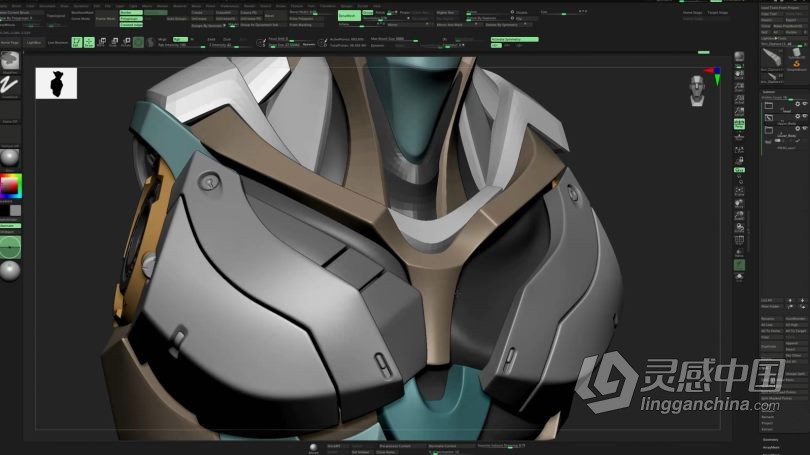810x455 pixels.
Task: Click the Zoom3D icon on the right shelf
Action: click(x=739, y=216)
